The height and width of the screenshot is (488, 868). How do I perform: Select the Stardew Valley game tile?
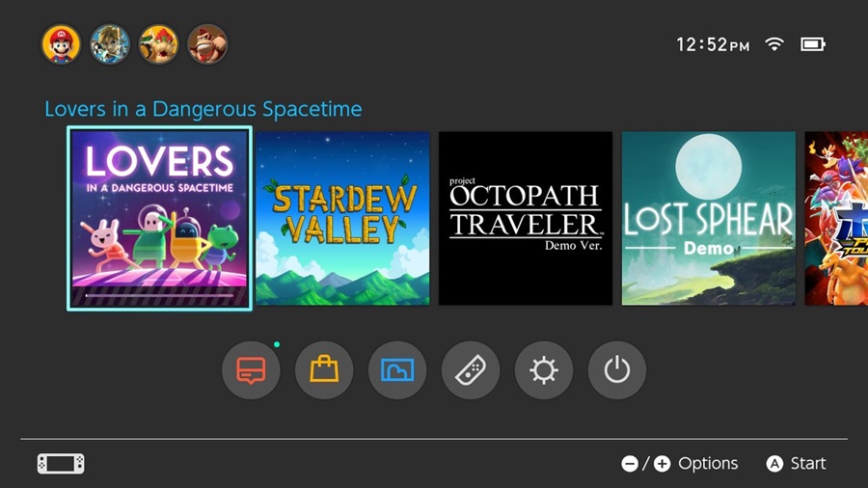pyautogui.click(x=342, y=218)
